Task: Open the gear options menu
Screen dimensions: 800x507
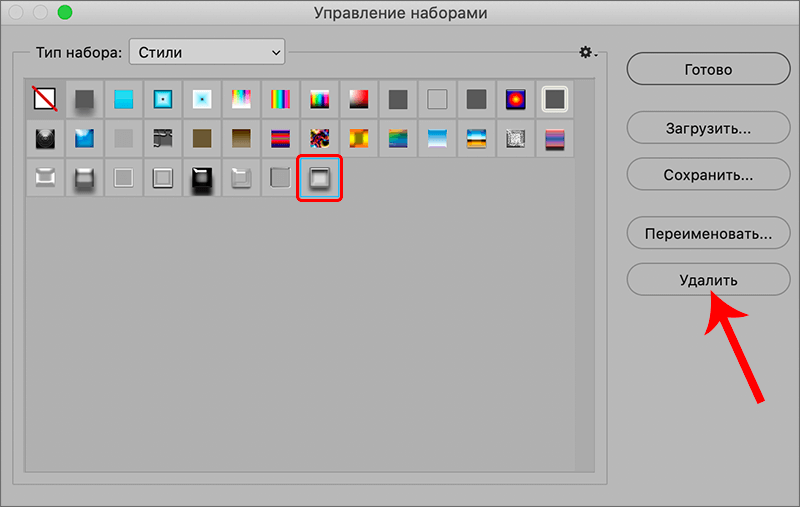Action: click(x=587, y=52)
